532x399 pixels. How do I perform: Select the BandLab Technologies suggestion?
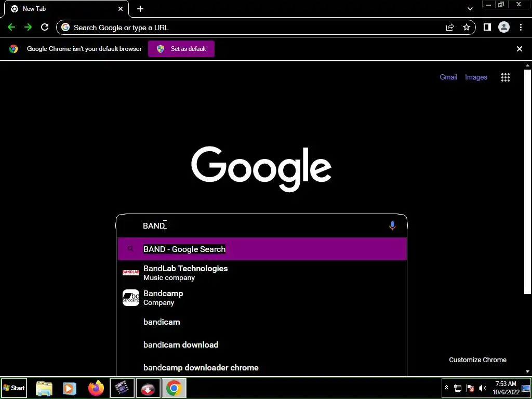click(x=262, y=273)
